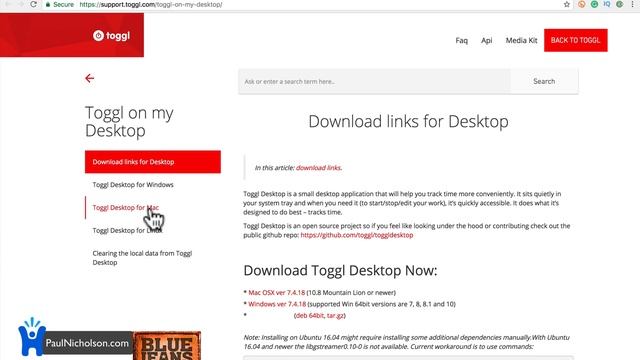This screenshot has height=360, width=640.
Task: Open the Media Kit page
Action: point(521,40)
